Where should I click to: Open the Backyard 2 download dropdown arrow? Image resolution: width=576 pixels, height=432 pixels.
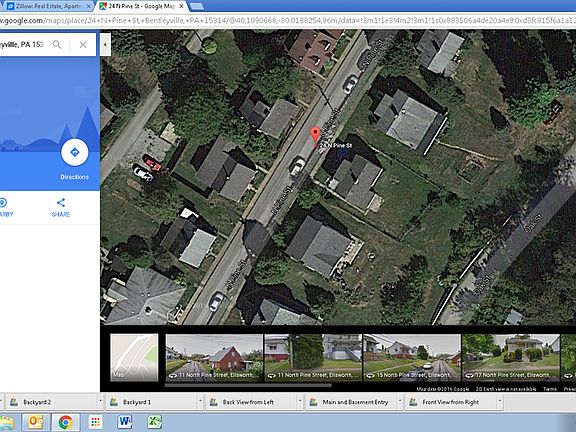(100, 402)
